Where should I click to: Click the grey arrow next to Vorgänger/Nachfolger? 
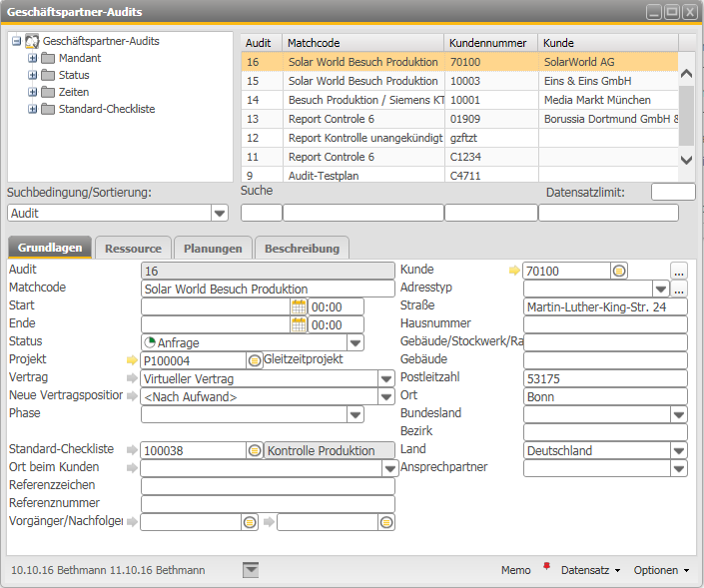pos(132,521)
